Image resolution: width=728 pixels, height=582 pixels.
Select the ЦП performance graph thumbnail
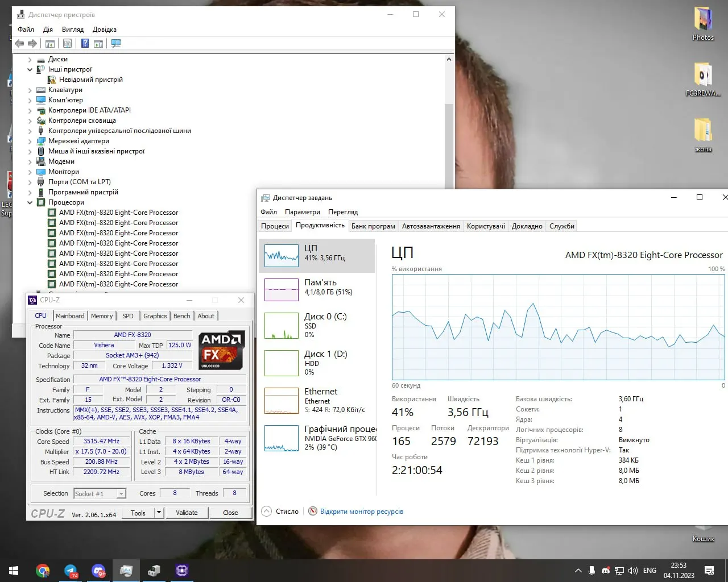click(x=282, y=256)
